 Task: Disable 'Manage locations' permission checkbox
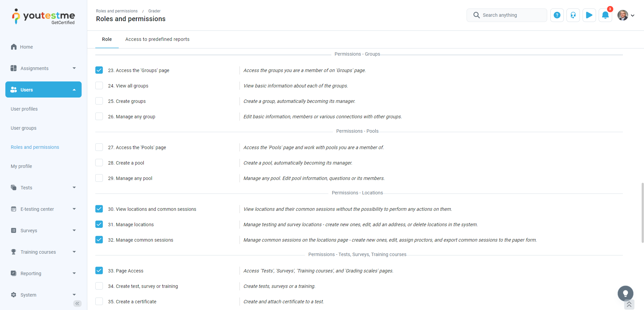click(x=99, y=224)
